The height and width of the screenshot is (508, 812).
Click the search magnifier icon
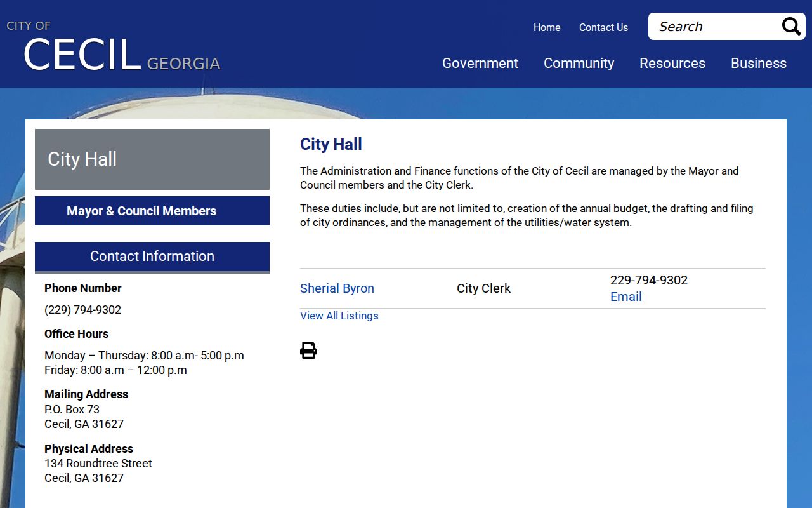(x=791, y=27)
